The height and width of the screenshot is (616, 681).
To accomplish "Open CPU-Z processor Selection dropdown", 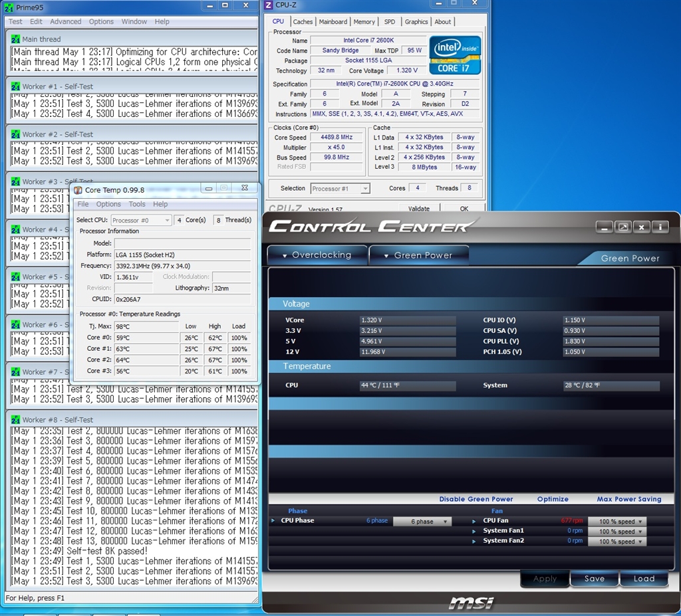I will pyautogui.click(x=340, y=189).
